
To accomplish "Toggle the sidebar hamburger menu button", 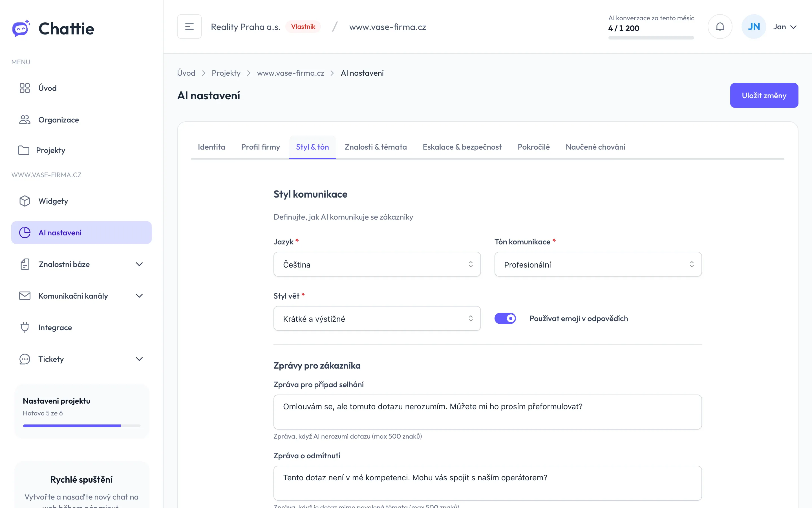I will [189, 27].
